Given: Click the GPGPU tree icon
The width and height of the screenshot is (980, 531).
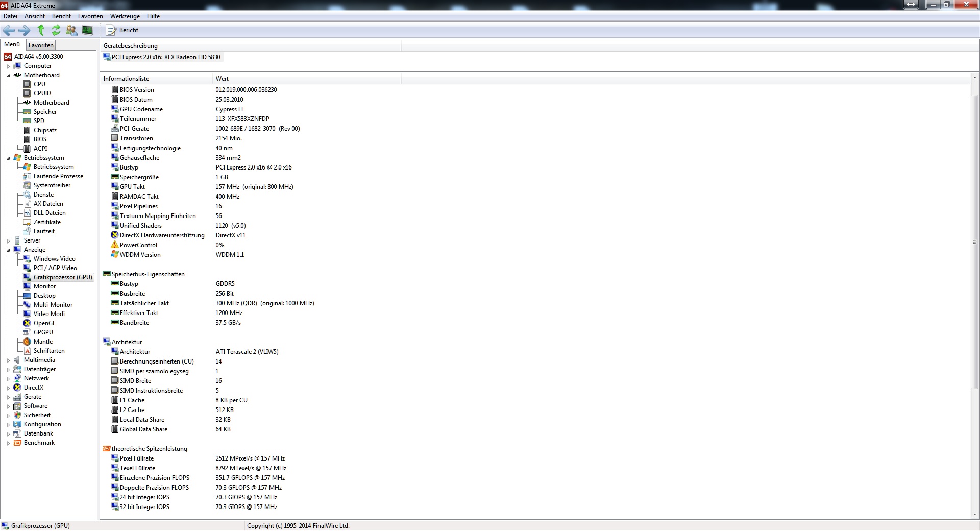Looking at the screenshot, I should point(27,332).
